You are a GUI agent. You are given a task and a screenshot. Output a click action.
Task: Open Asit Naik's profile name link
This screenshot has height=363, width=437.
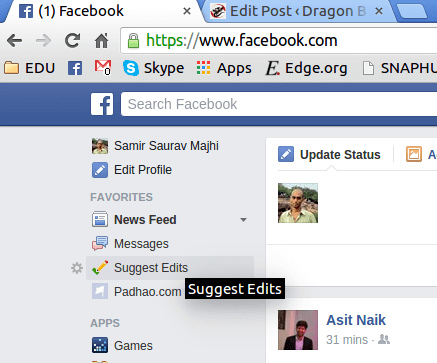coord(356,320)
